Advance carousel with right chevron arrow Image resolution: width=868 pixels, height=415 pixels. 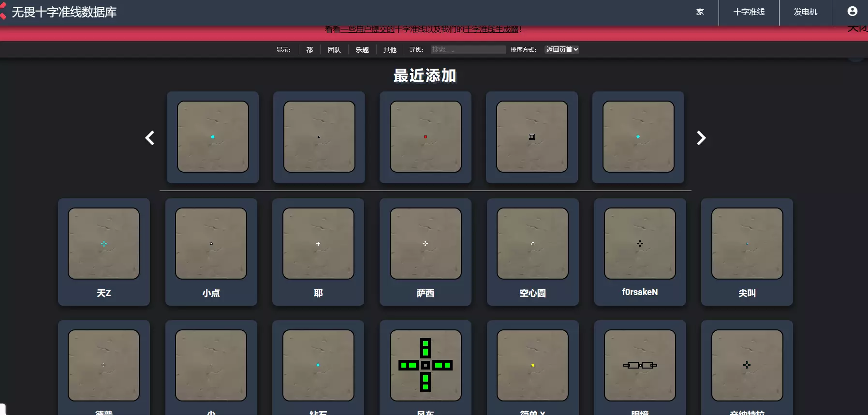701,138
